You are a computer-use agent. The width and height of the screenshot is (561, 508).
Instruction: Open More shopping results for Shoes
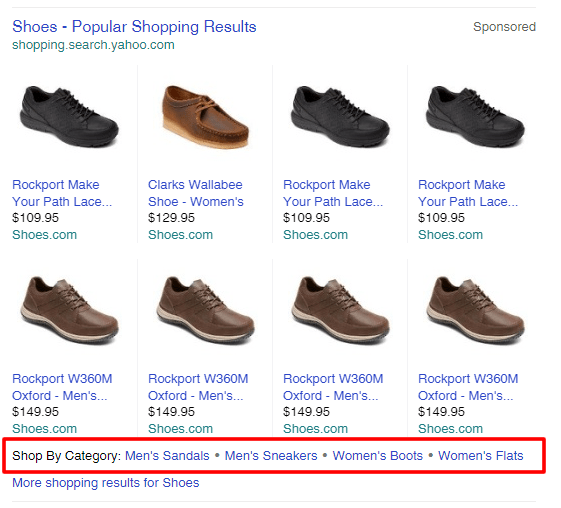106,483
